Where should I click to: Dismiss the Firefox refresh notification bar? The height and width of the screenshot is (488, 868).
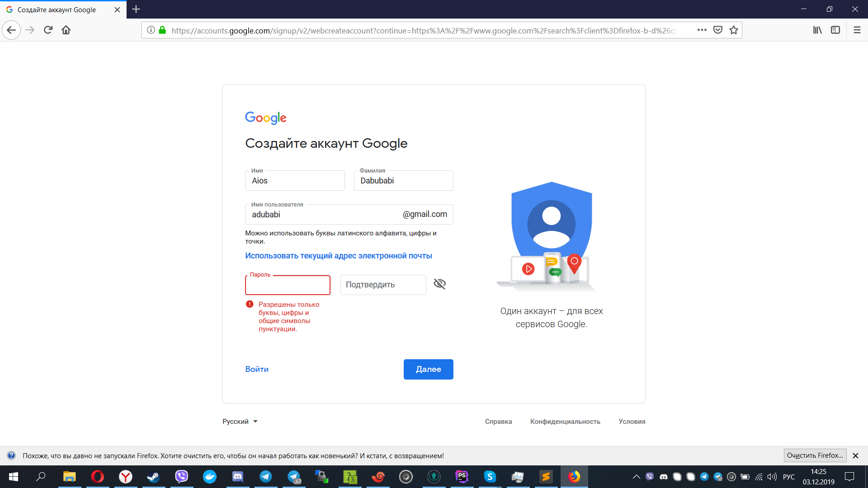click(855, 455)
